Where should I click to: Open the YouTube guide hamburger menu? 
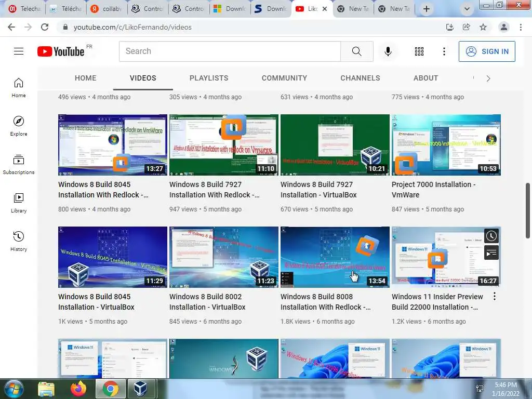19,51
